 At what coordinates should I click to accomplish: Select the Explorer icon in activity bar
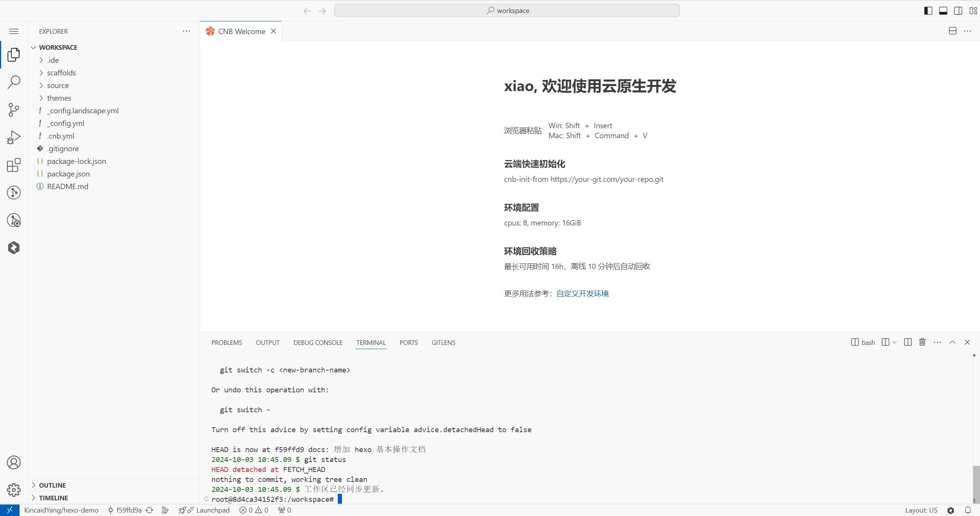tap(14, 54)
